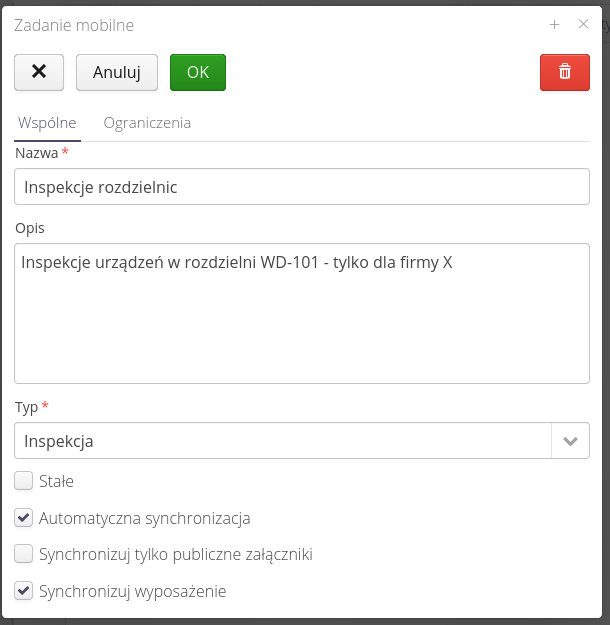Expand the Typ list with the chevron arrow
Image resolution: width=610 pixels, height=625 pixels.
pos(570,441)
